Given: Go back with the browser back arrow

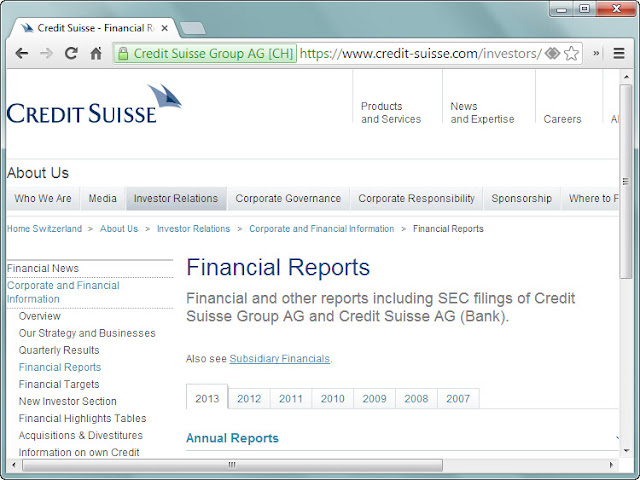Looking at the screenshot, I should coord(21,53).
